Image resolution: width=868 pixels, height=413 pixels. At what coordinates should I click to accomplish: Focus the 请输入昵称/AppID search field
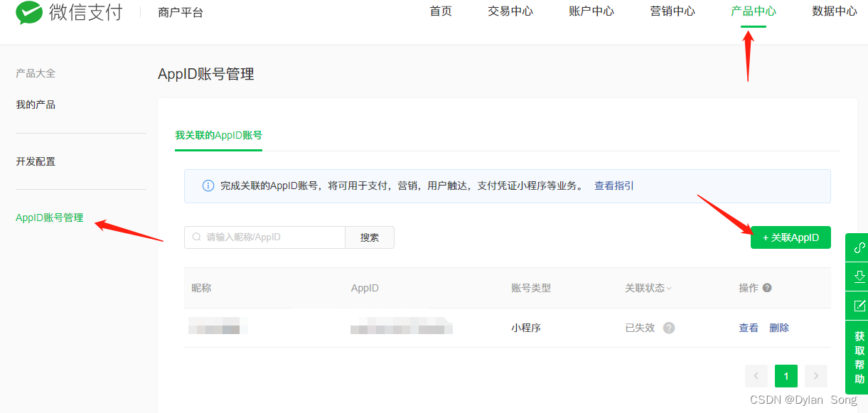(x=264, y=237)
